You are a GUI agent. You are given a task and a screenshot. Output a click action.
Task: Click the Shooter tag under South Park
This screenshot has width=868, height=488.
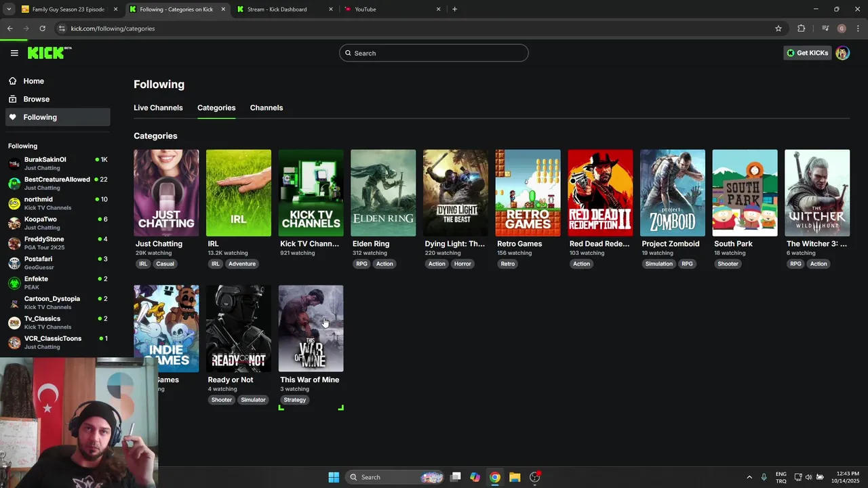point(728,264)
